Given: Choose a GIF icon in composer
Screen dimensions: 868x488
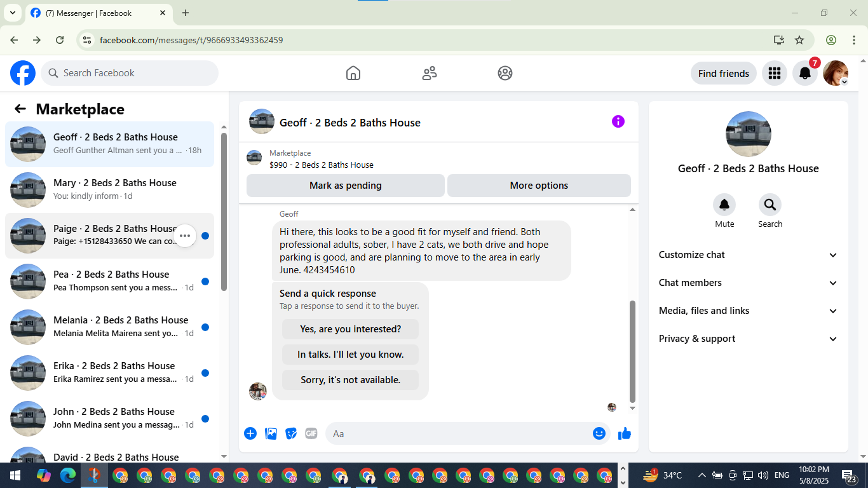Looking at the screenshot, I should (x=311, y=433).
